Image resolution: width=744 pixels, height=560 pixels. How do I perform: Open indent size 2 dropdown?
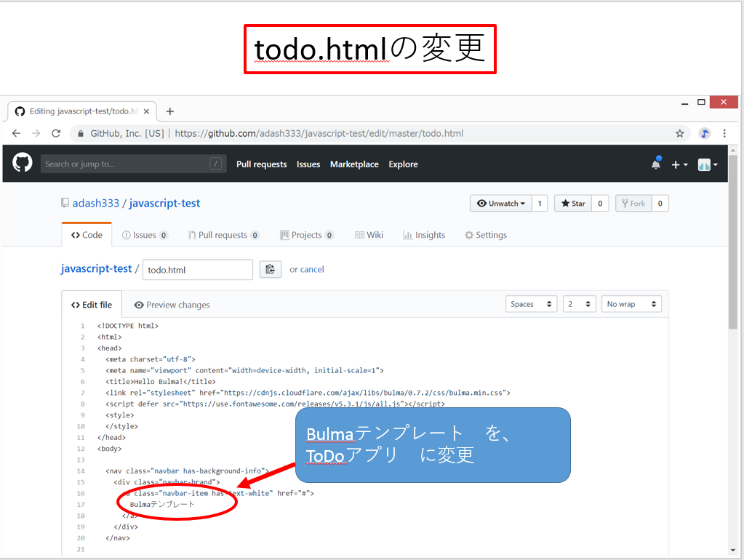579,304
